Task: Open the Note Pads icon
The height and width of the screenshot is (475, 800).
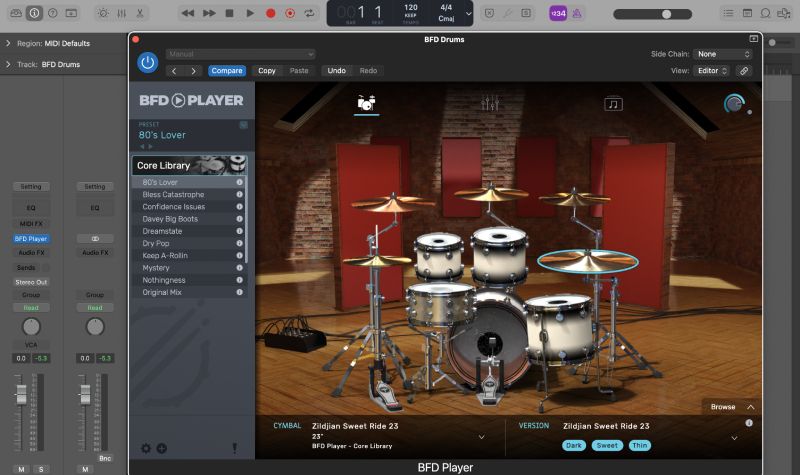Action: (x=747, y=13)
